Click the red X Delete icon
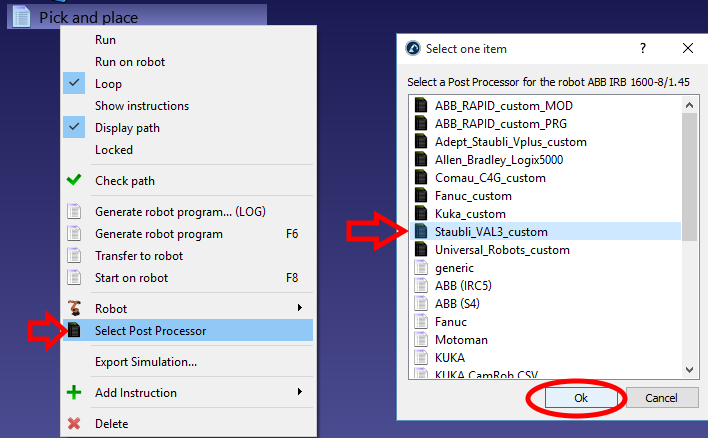 click(x=74, y=423)
